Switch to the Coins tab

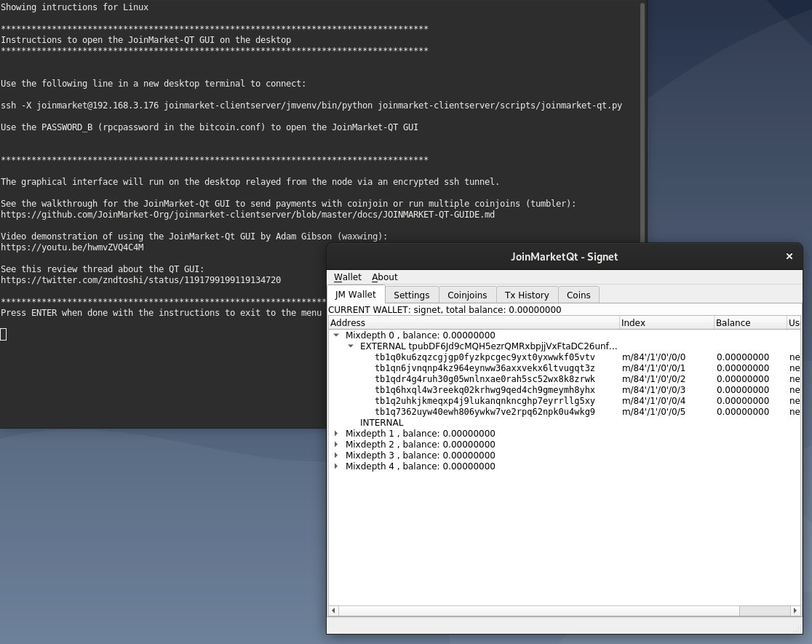click(x=578, y=295)
